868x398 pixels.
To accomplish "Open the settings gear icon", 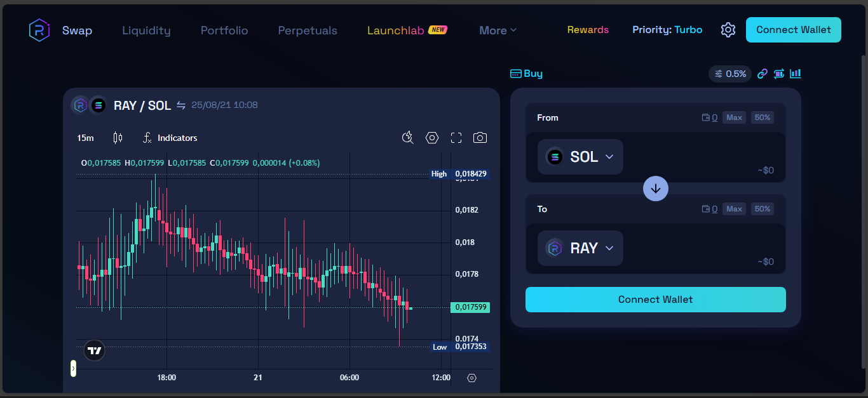I will coord(728,30).
